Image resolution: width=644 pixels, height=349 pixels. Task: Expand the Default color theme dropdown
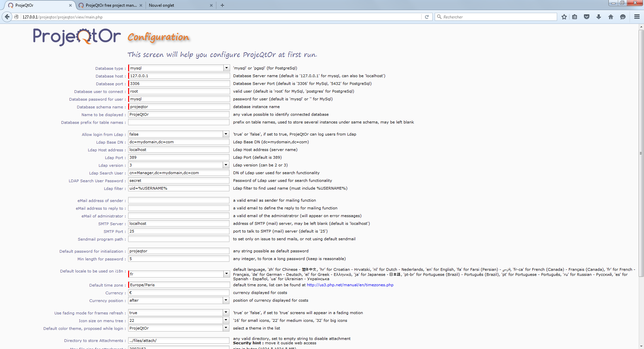[x=226, y=328]
